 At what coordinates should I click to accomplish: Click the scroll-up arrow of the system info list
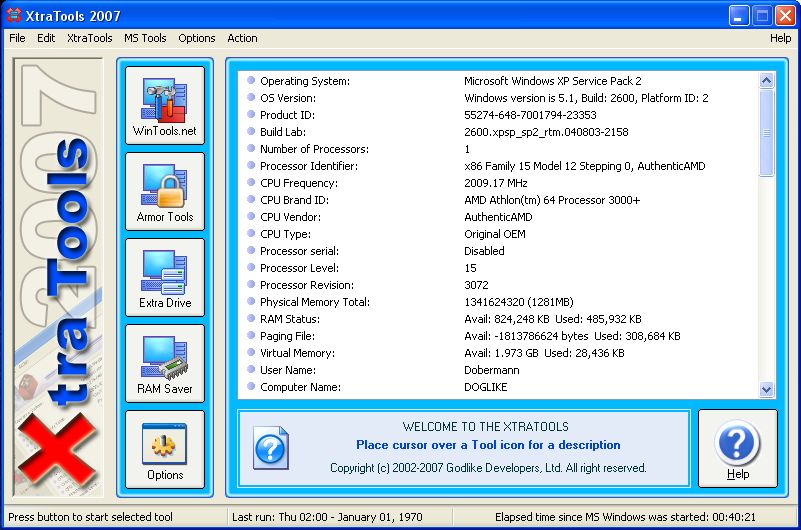766,80
